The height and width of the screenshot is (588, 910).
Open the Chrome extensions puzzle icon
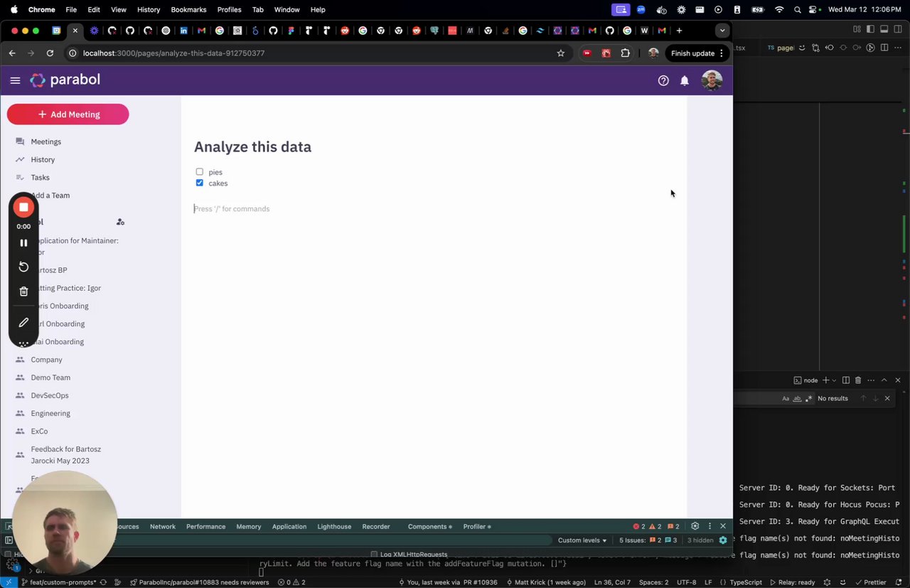625,53
